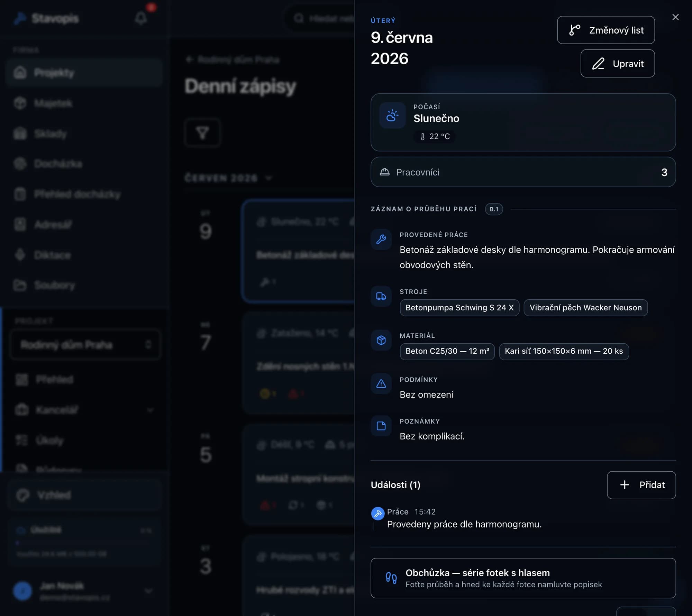Viewport: 692px width, 616px height.
Task: Click the filter funnel button
Action: (x=202, y=133)
